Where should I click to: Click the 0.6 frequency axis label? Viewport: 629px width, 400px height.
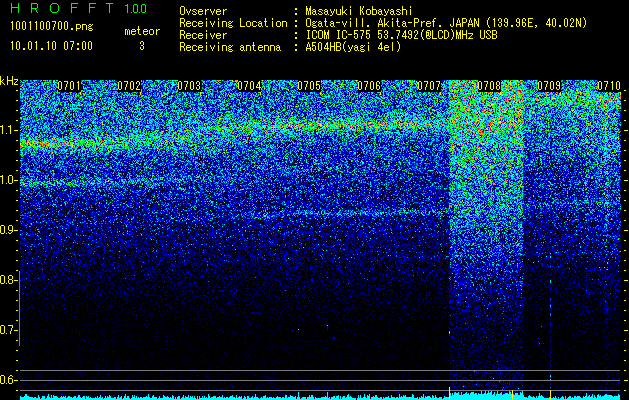tap(8, 380)
